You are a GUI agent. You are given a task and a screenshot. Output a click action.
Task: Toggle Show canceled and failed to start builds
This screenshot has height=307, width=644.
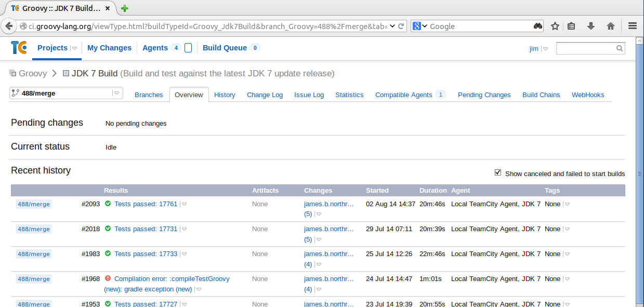(498, 172)
